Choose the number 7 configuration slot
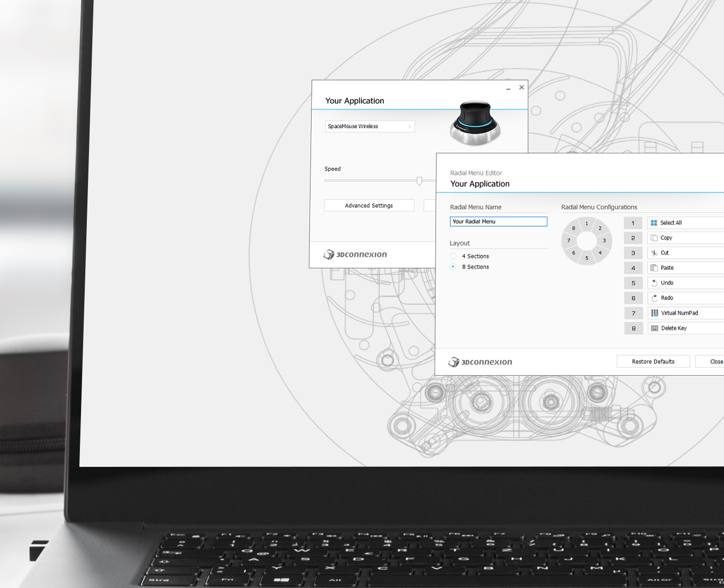Image resolution: width=724 pixels, height=588 pixels. (x=633, y=313)
